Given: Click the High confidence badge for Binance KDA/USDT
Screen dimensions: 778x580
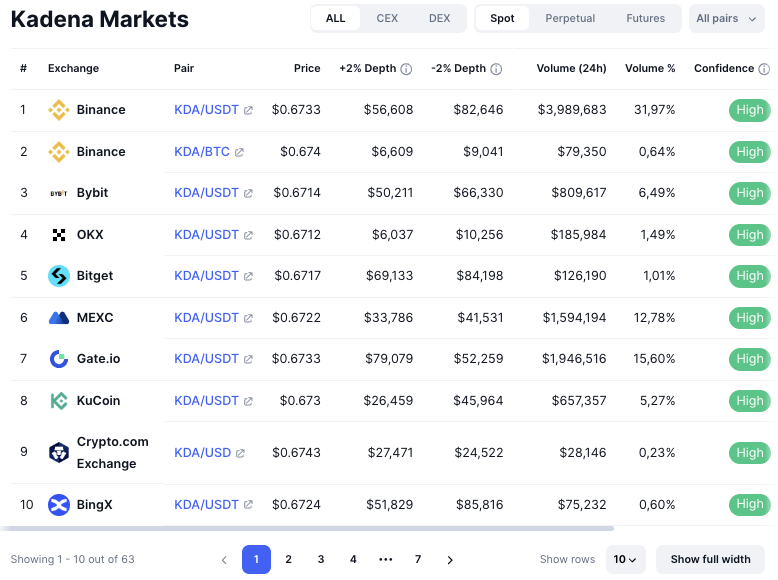Looking at the screenshot, I should (x=750, y=110).
